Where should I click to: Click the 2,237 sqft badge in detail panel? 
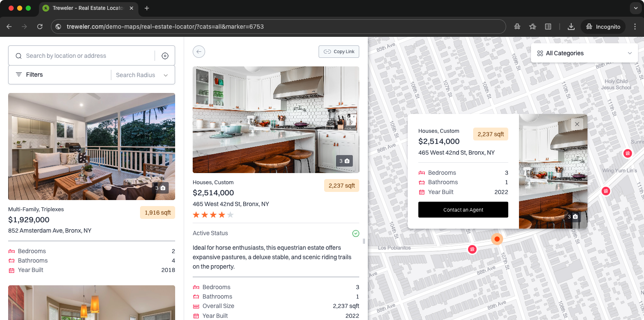(342, 185)
